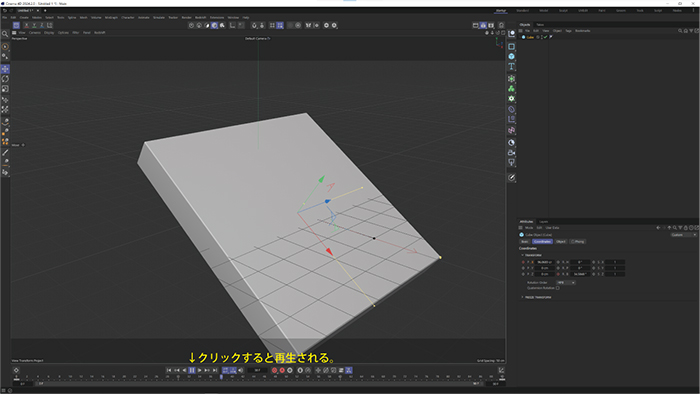Click Mode in Attributes panel menu
This screenshot has height=394, width=700.
(529, 228)
